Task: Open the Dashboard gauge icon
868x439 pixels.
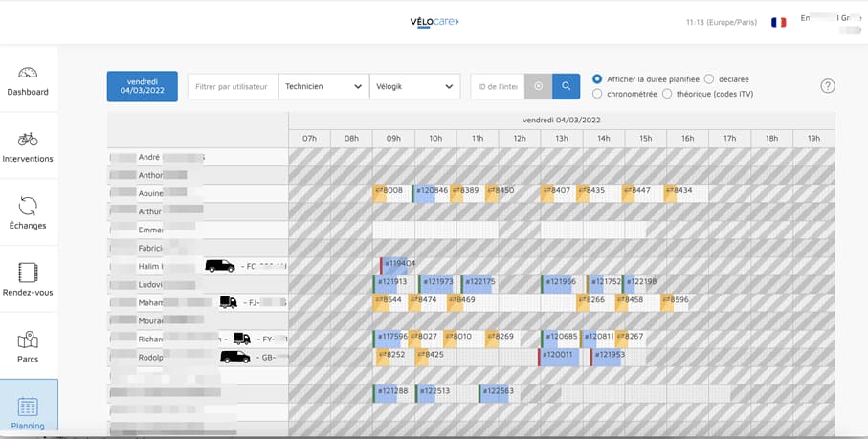Action: click(28, 73)
